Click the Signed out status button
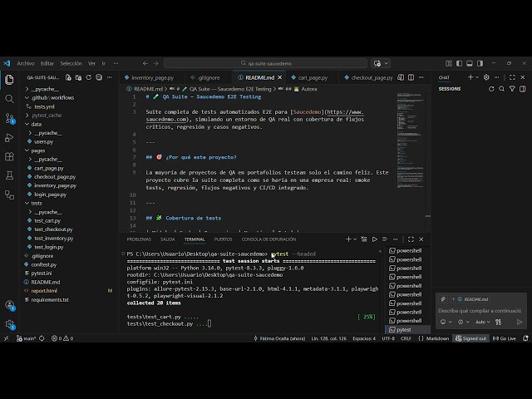 [x=470, y=338]
